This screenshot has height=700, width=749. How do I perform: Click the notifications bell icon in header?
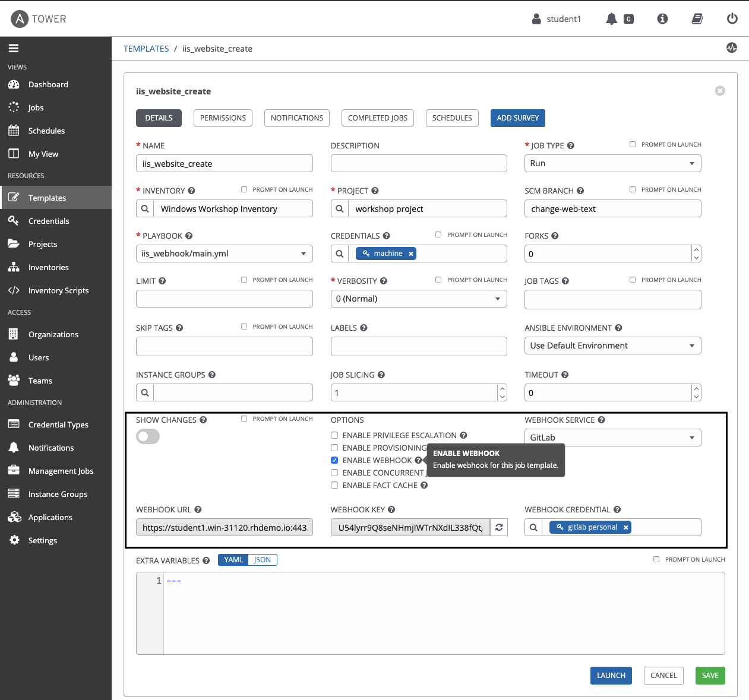(611, 19)
